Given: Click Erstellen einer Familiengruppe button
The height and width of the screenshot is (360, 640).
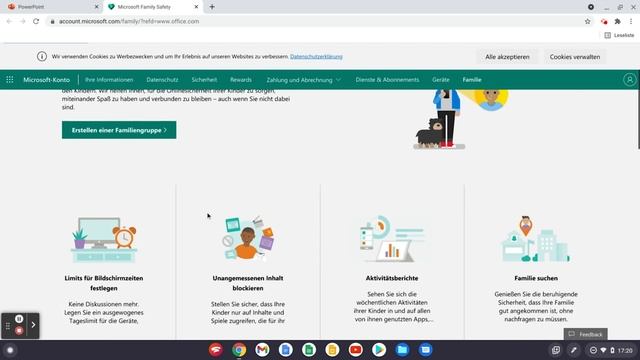Looking at the screenshot, I should click(x=119, y=130).
